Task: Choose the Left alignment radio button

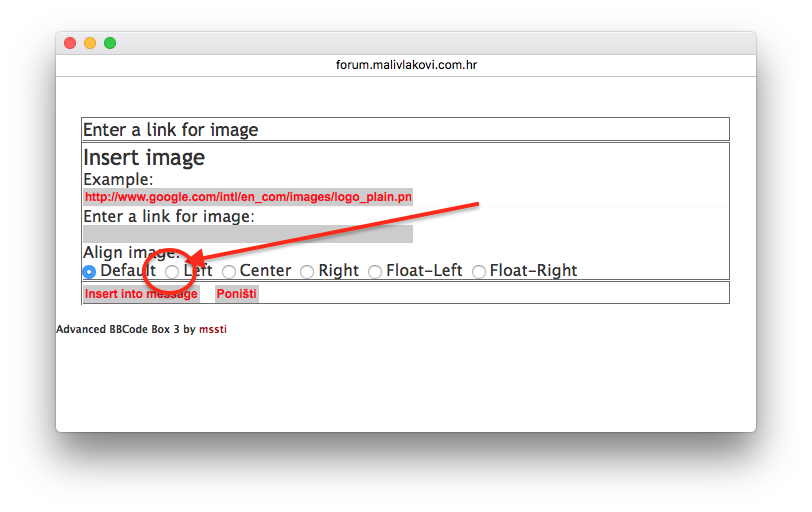Action: coord(172,271)
